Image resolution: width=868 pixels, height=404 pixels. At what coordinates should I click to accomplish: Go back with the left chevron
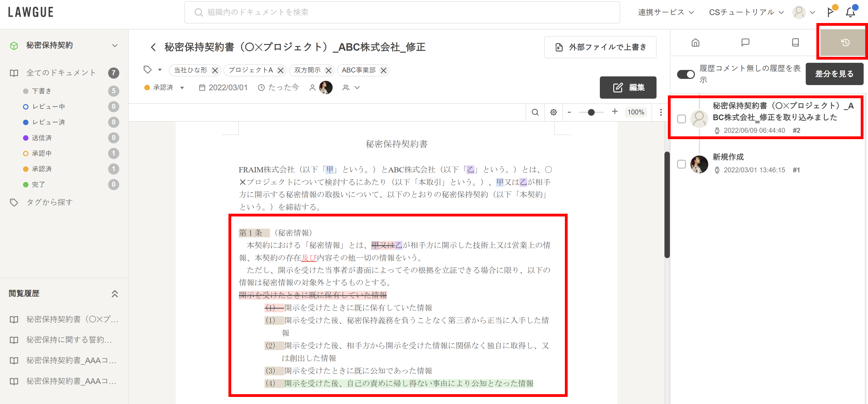point(153,47)
